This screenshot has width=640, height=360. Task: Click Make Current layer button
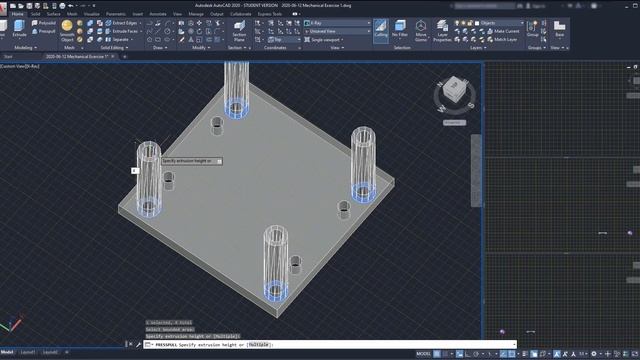click(503, 31)
